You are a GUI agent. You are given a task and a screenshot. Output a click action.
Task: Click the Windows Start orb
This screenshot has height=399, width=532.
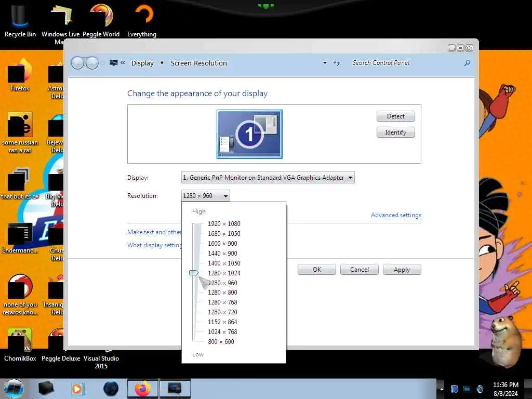pos(14,389)
